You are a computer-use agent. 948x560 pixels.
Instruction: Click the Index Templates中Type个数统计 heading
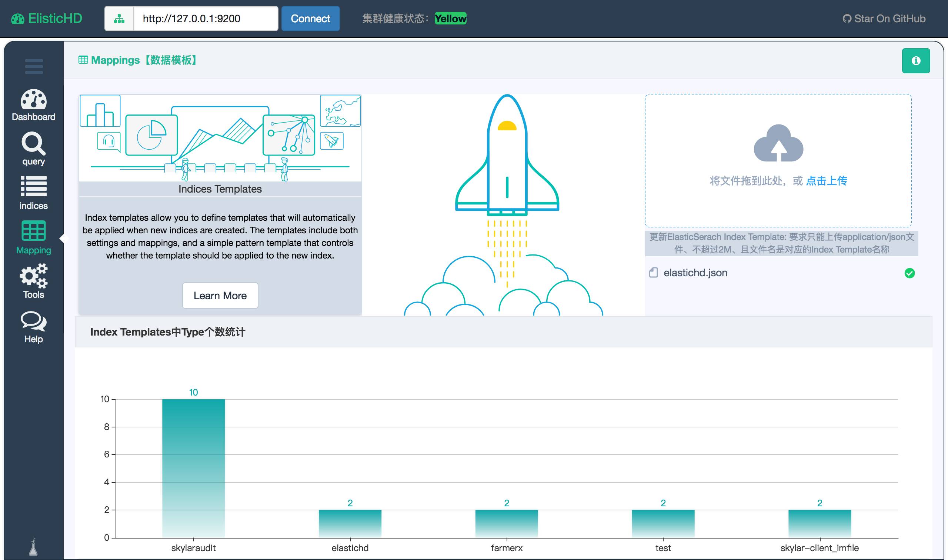click(x=168, y=332)
